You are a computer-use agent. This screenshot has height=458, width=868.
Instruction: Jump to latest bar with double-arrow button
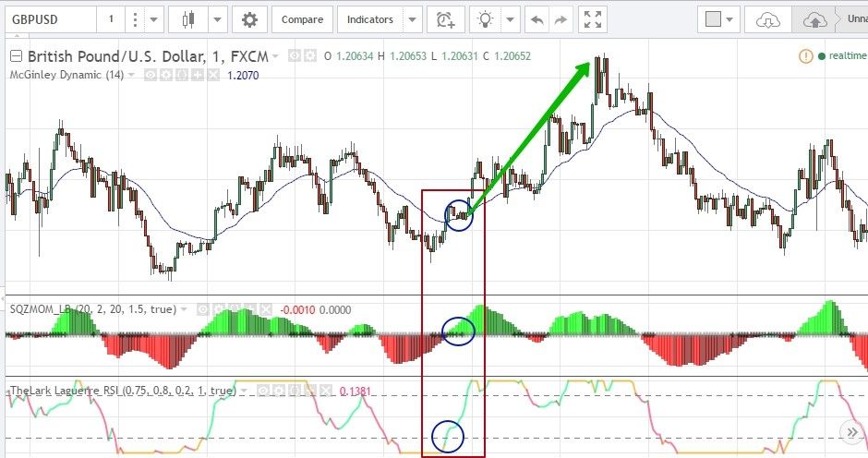click(852, 432)
